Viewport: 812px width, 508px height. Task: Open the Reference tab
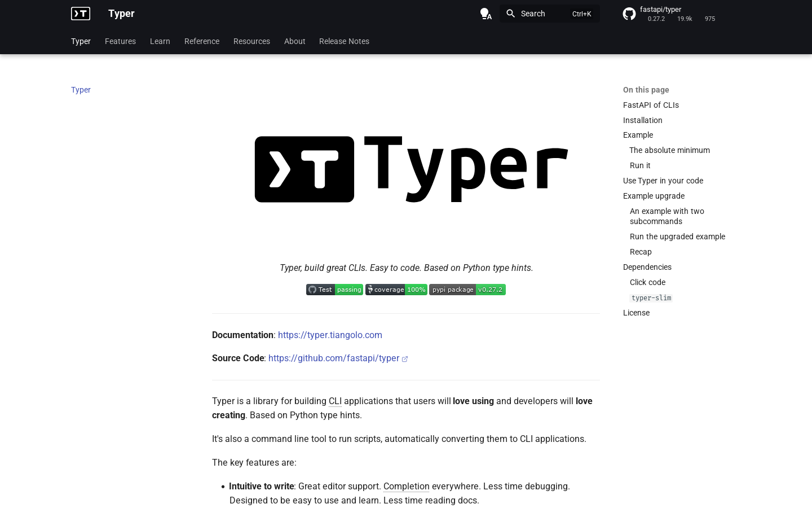(x=202, y=41)
